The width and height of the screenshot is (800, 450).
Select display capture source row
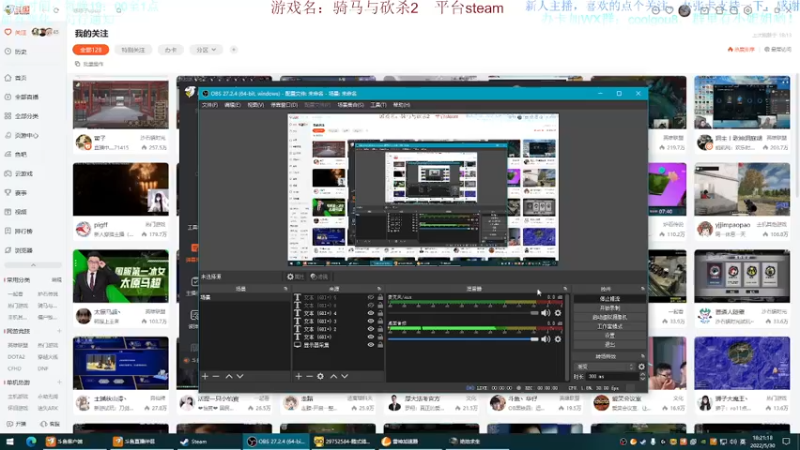coord(337,345)
